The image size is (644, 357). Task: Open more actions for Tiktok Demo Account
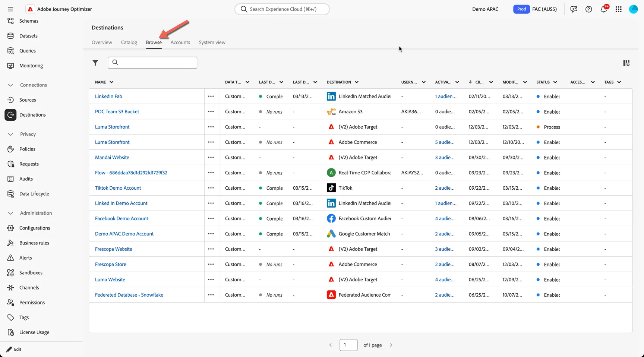pos(211,188)
